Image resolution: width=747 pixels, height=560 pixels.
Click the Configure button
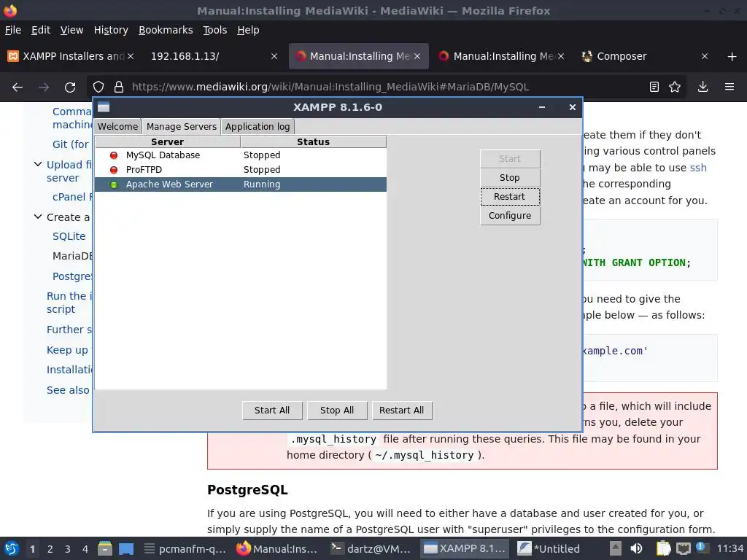tap(510, 216)
